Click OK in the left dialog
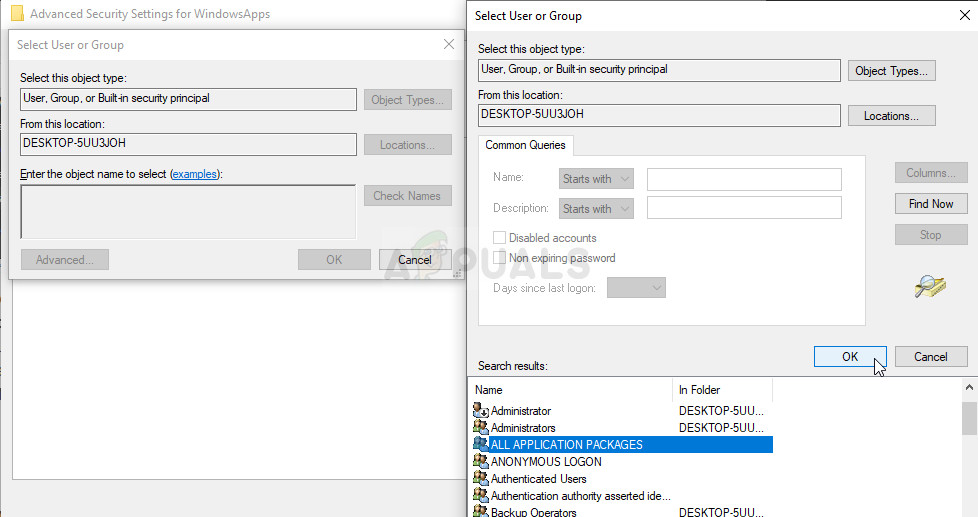Viewport: 978px width, 517px height. pyautogui.click(x=334, y=260)
